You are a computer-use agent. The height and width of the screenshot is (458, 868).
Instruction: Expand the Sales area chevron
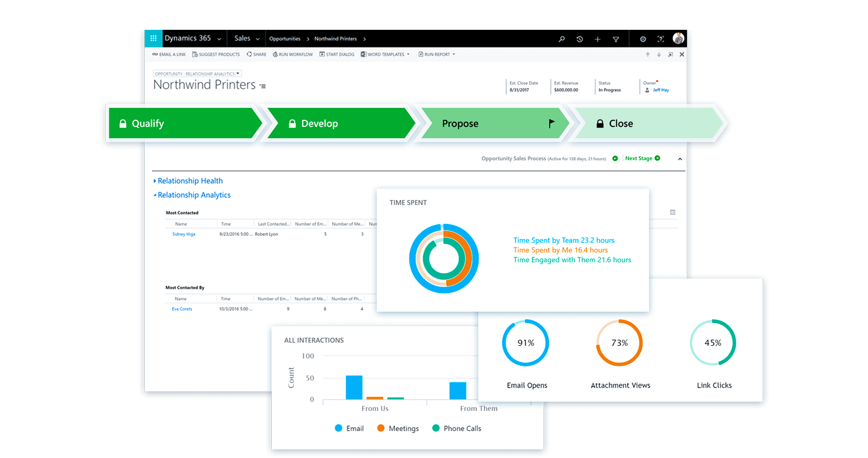click(258, 39)
